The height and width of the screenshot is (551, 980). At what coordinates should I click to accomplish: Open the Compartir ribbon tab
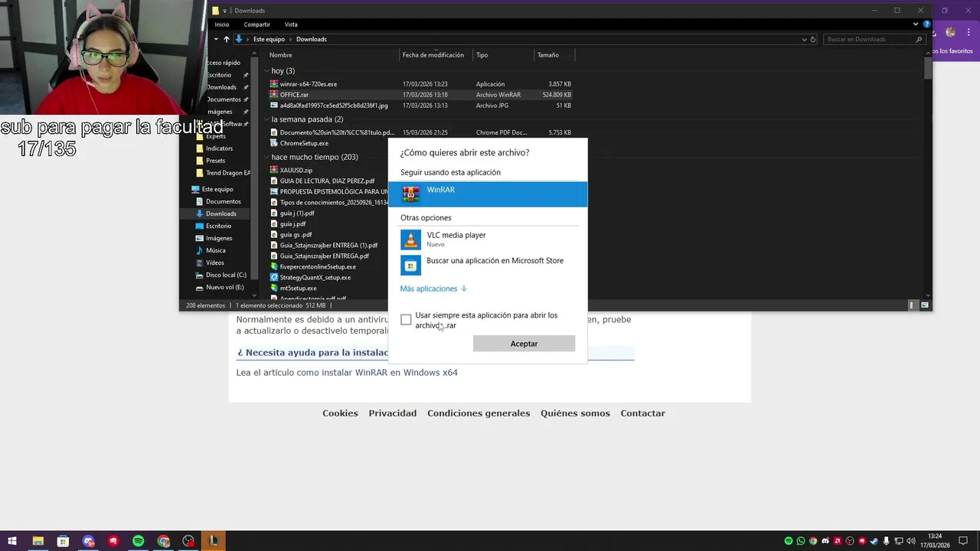tap(257, 24)
